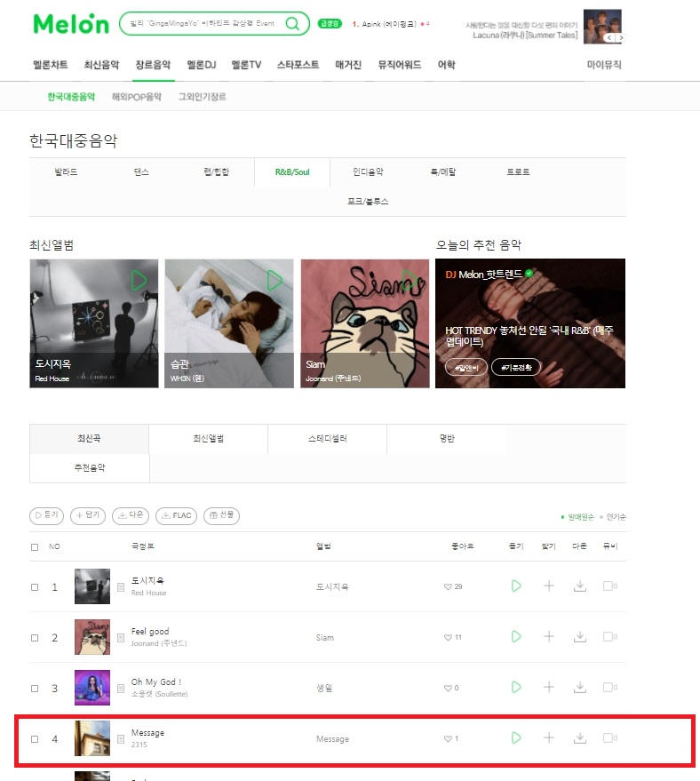Sort list by 인기순
Viewport: 700px width, 781px height.
[x=616, y=517]
